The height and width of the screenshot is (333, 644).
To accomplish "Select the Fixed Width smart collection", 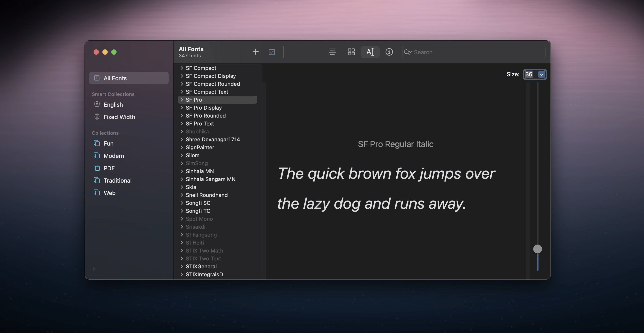I will 119,117.
